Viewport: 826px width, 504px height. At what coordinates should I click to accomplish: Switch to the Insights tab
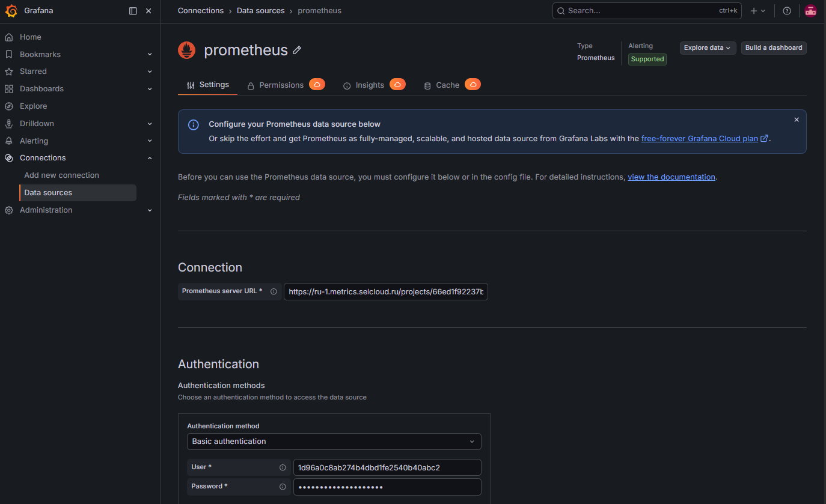(364, 85)
